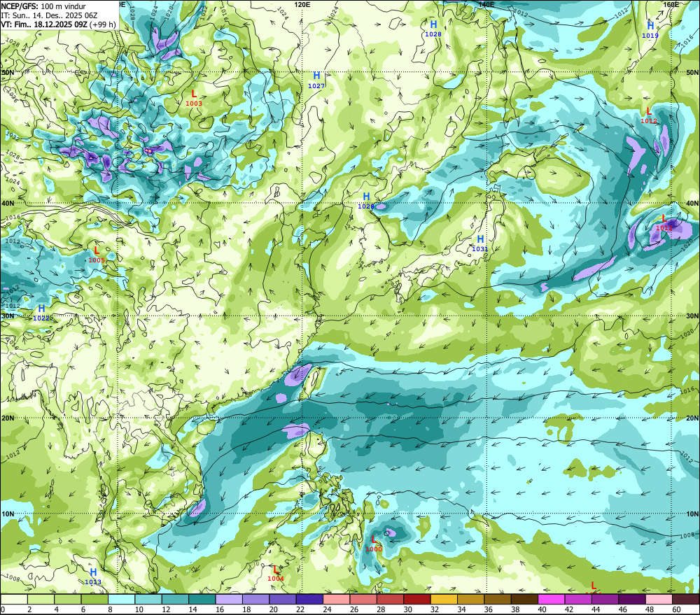Pick the dark teal 14–16 legend swatch
The height and width of the screenshot is (615, 700).
pyautogui.click(x=202, y=599)
